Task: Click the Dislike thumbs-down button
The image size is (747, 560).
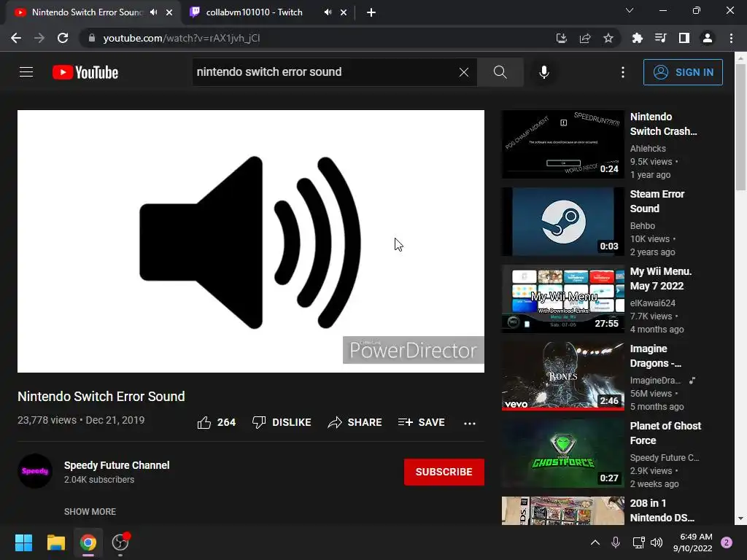Action: coord(282,422)
